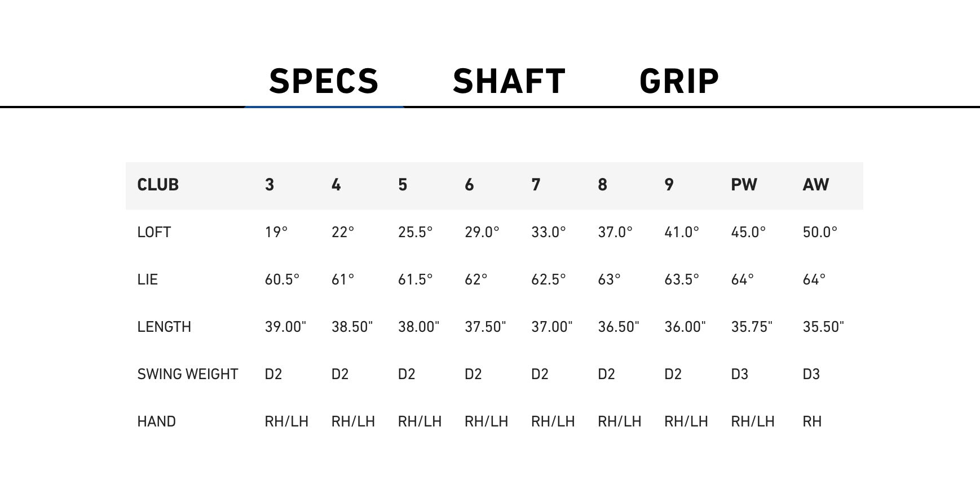This screenshot has height=489, width=980.
Task: Click the AW club column header
Action: 815,185
